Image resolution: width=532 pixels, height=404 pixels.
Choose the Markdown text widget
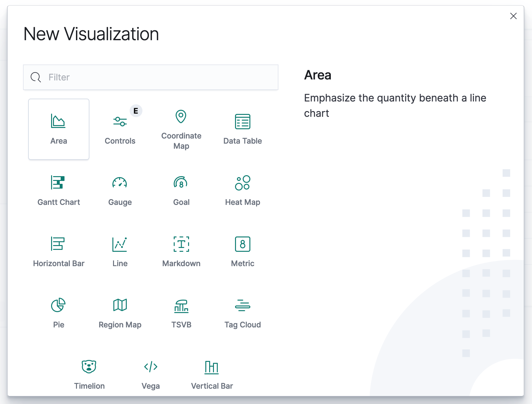pyautogui.click(x=181, y=244)
